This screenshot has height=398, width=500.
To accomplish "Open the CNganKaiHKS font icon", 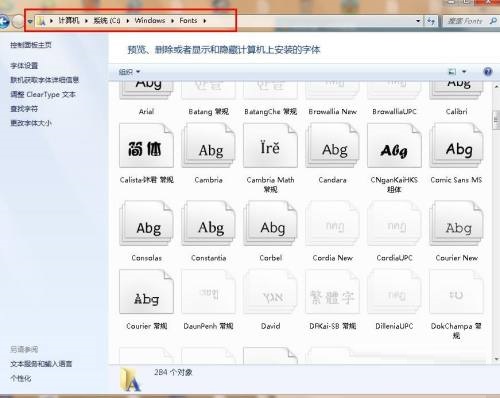I will click(394, 145).
